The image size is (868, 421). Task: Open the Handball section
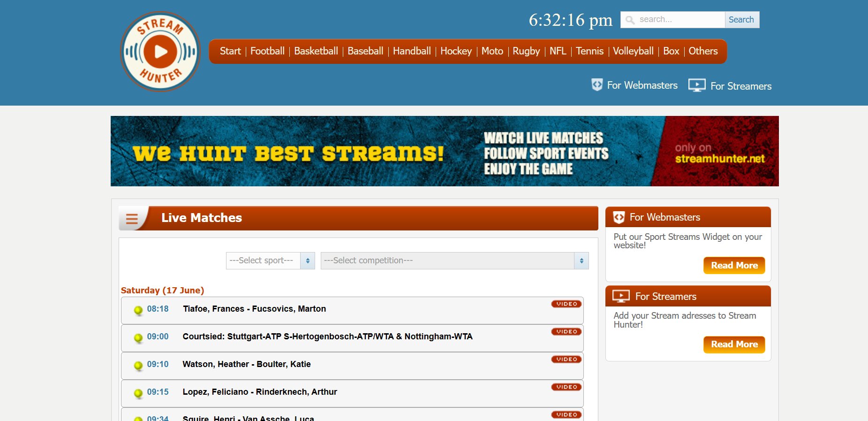(x=412, y=51)
